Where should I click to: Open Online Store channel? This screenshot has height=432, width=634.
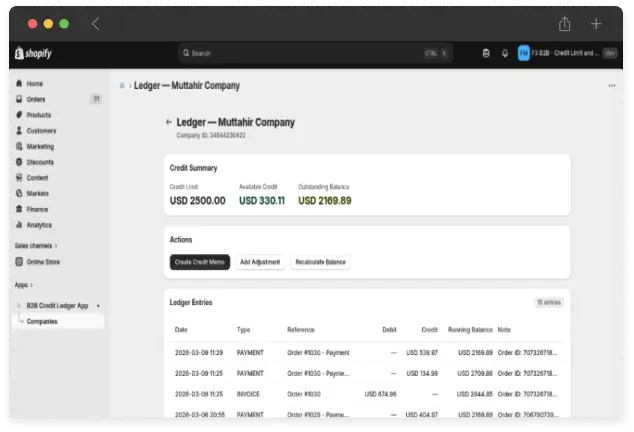[x=43, y=262]
